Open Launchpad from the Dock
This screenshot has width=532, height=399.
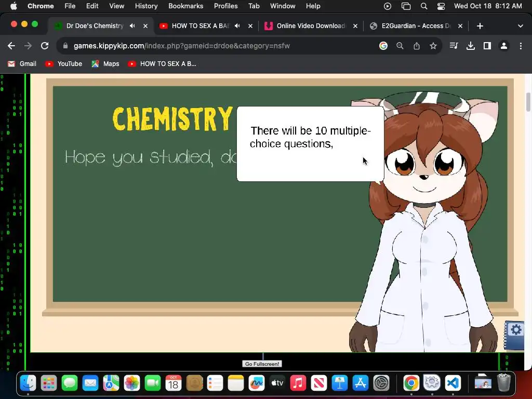pyautogui.click(x=48, y=383)
